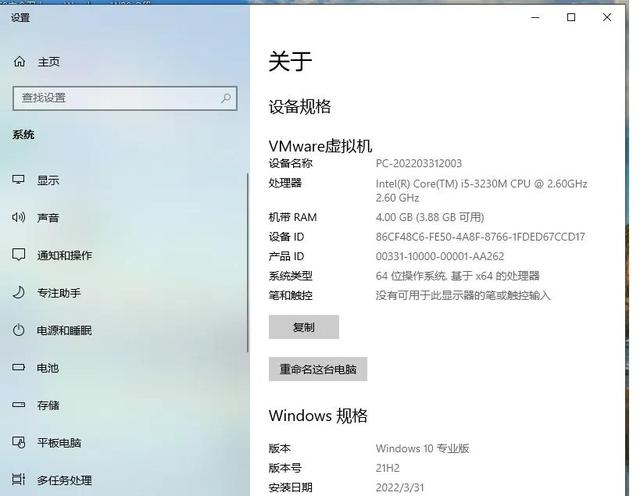Select install date 2022/3/31
This screenshot has width=640, height=496.
coord(400,487)
